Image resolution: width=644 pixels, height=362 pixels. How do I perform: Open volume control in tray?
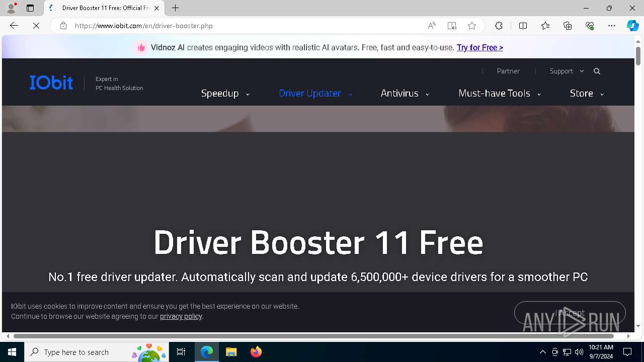[x=579, y=352]
